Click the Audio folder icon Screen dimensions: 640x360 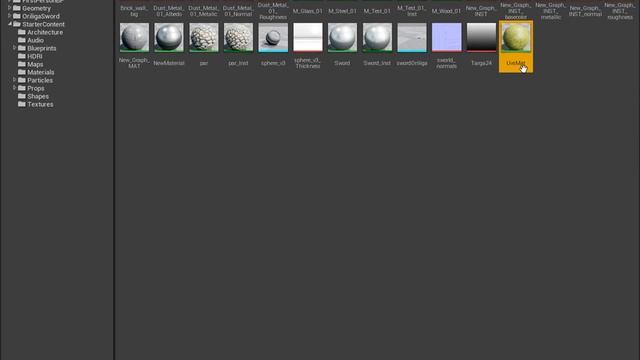pos(22,40)
